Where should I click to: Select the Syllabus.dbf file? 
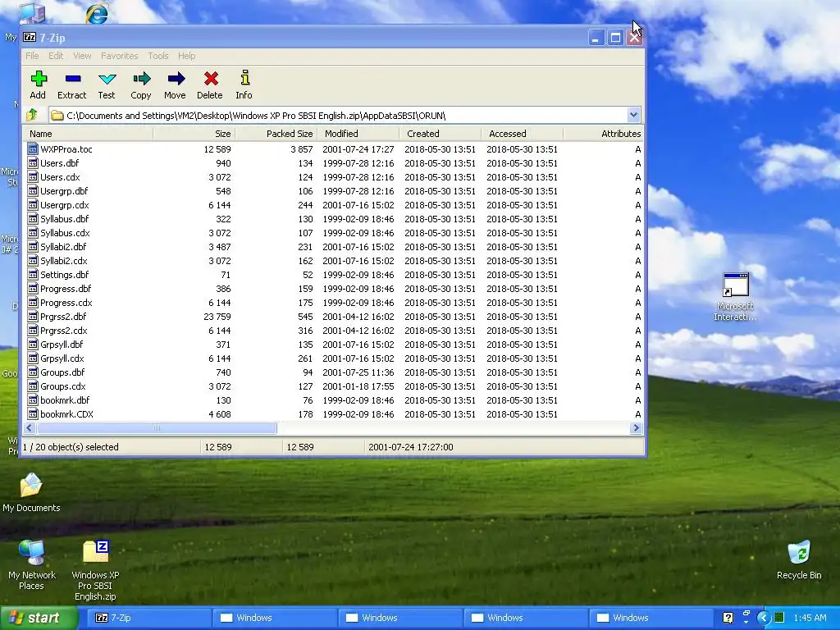pos(333,218)
